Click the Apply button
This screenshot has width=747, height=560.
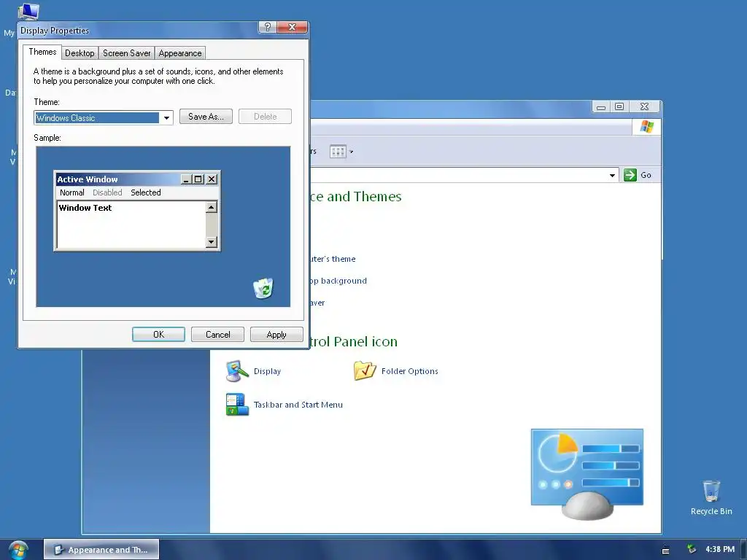tap(276, 334)
